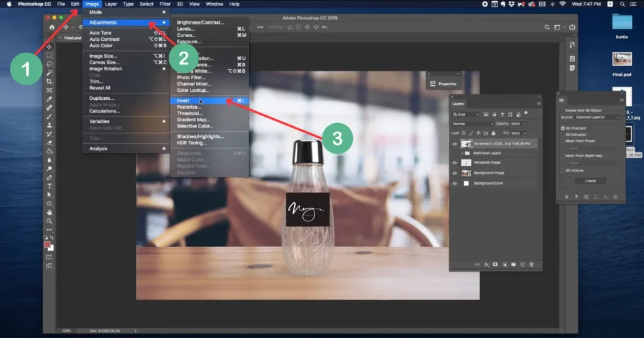Select the 3D Postcard radio button

(x=563, y=128)
